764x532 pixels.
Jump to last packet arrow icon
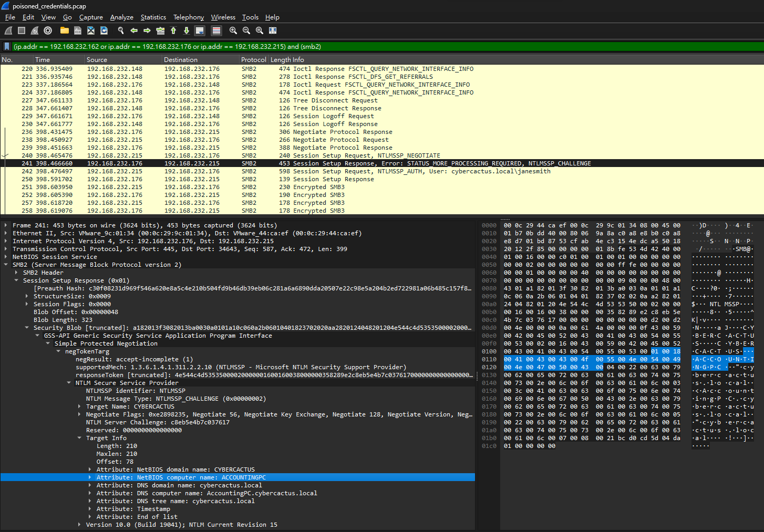[x=187, y=30]
